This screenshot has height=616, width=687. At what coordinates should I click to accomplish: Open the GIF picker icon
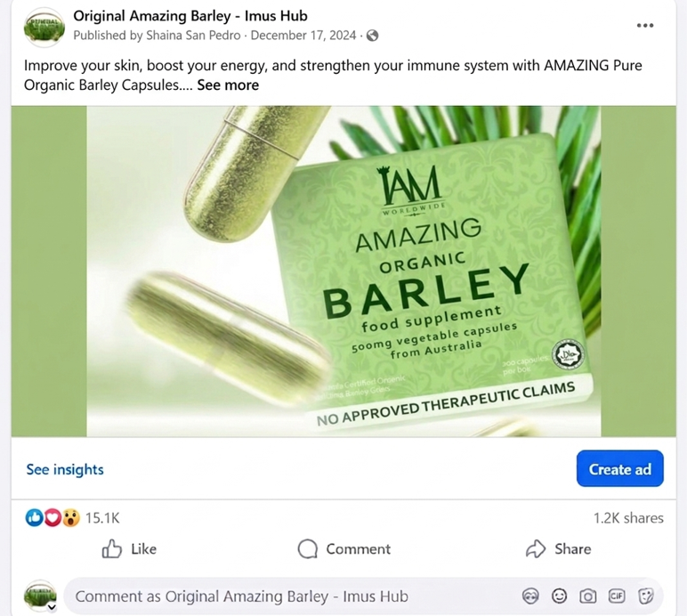(617, 596)
